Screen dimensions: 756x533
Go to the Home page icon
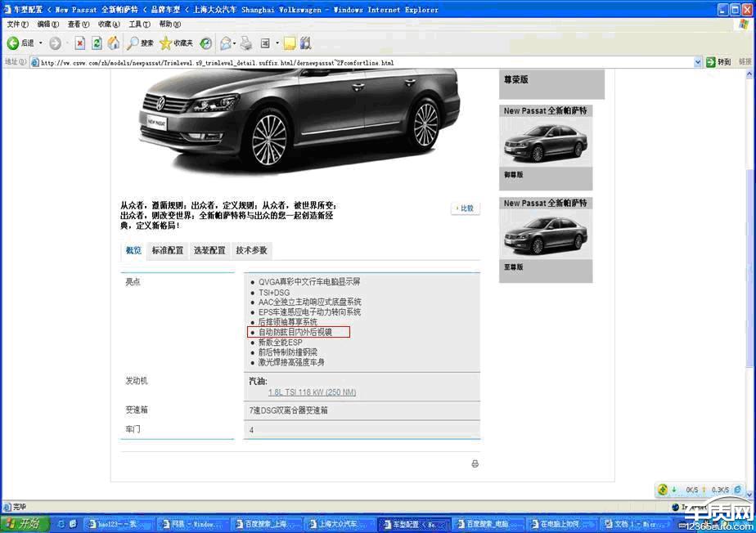pos(113,43)
